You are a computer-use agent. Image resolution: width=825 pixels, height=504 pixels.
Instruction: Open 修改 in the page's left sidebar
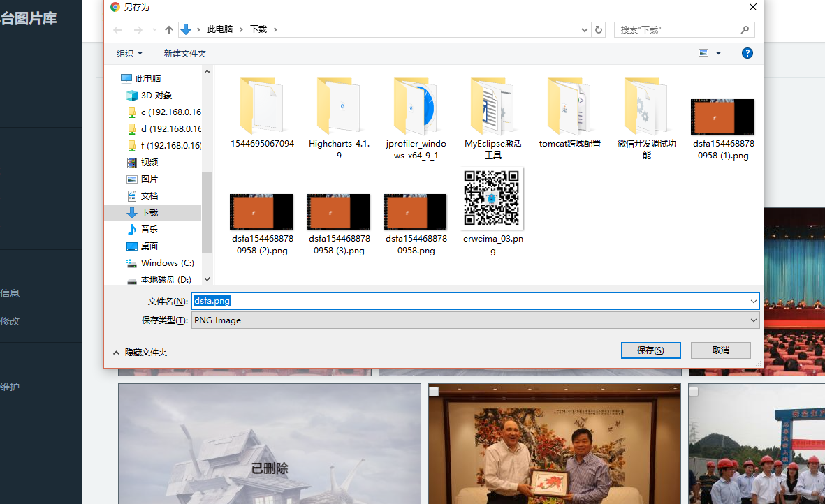10,321
